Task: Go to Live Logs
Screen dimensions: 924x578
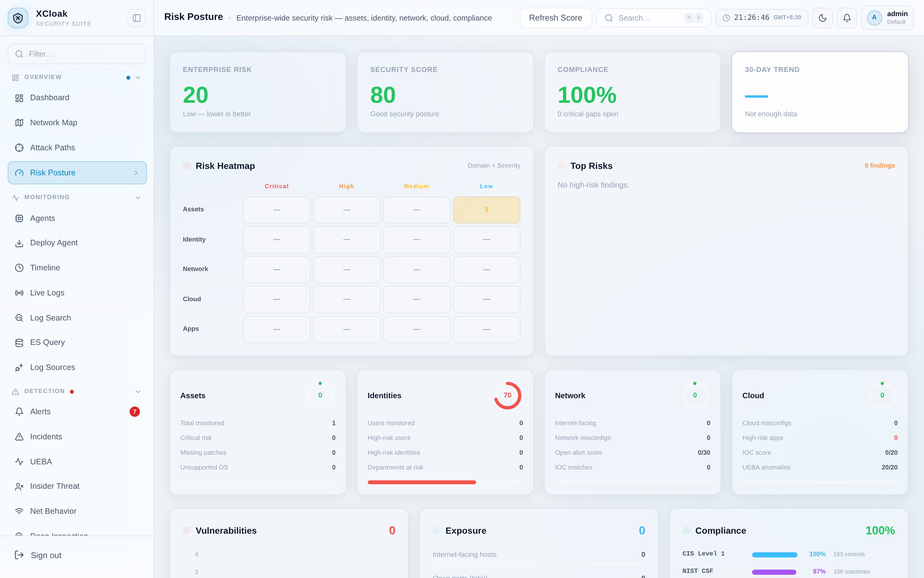Action: pyautogui.click(x=77, y=293)
